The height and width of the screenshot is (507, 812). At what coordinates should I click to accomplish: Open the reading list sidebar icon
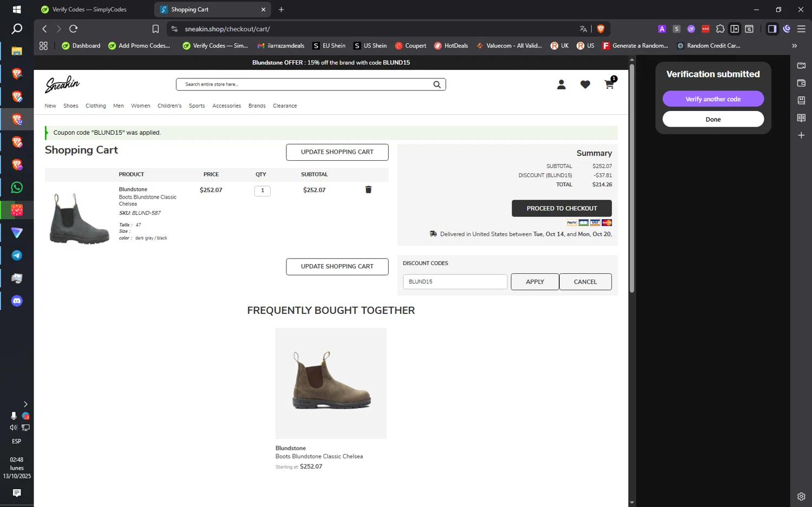tap(801, 117)
